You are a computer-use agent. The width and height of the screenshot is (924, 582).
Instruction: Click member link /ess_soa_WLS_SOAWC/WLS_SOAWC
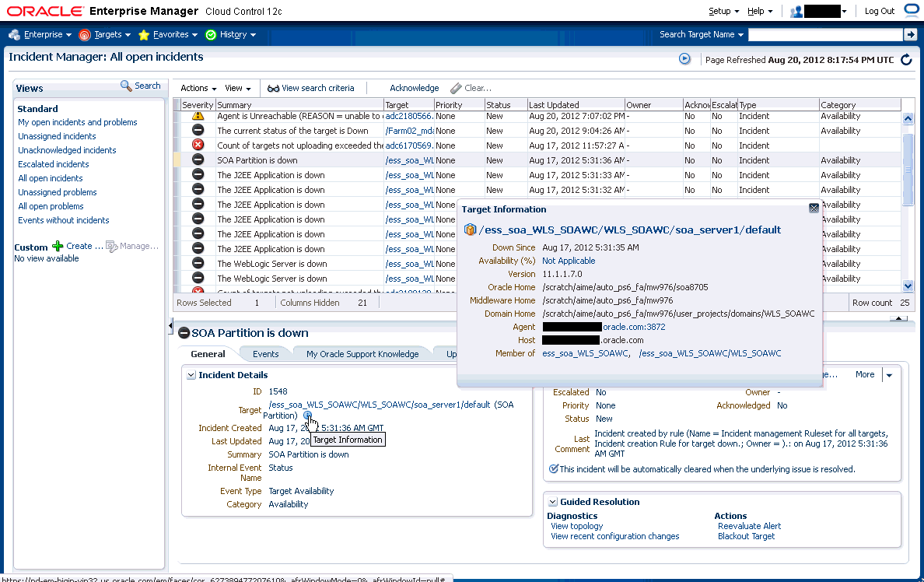click(x=710, y=353)
